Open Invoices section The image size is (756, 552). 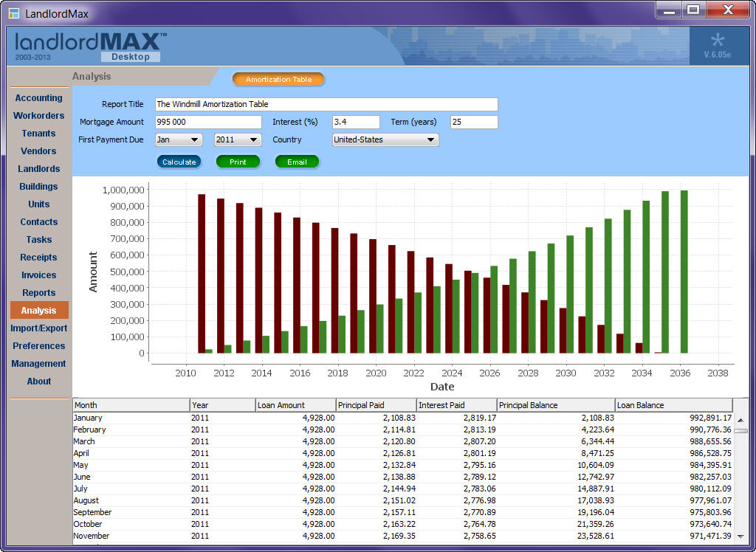click(x=38, y=275)
